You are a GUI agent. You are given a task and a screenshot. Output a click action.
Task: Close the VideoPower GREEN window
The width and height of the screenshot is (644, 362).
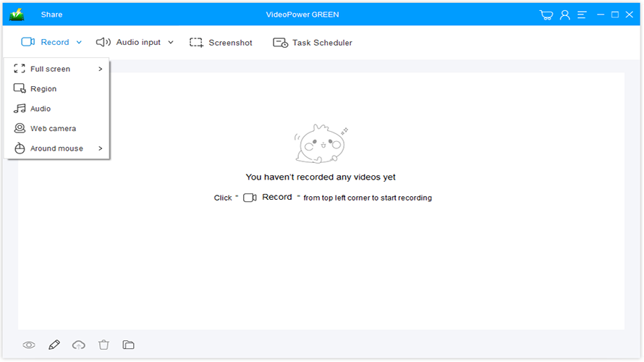[630, 14]
